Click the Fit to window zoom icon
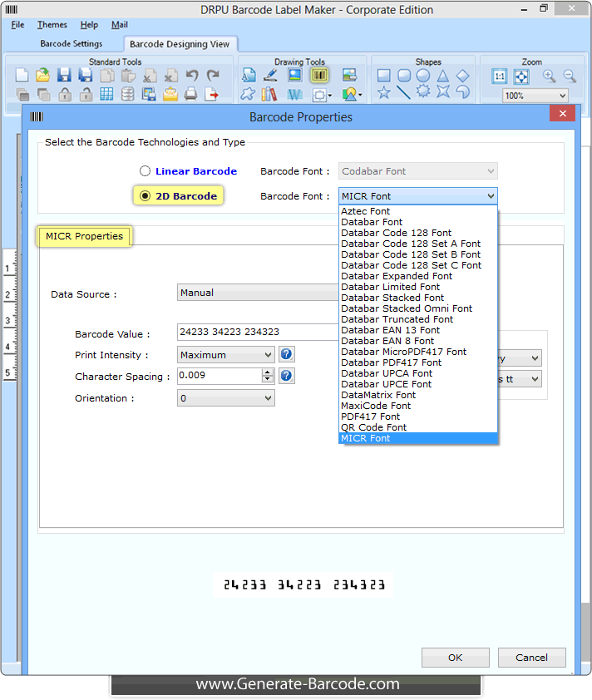Viewport: 592px width, 700px height. pyautogui.click(x=521, y=76)
